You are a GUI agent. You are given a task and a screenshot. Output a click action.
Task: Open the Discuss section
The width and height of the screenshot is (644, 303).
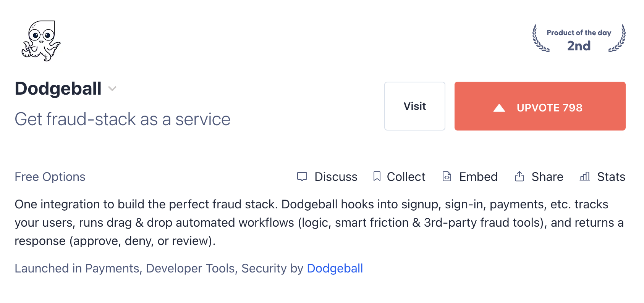coord(336,177)
